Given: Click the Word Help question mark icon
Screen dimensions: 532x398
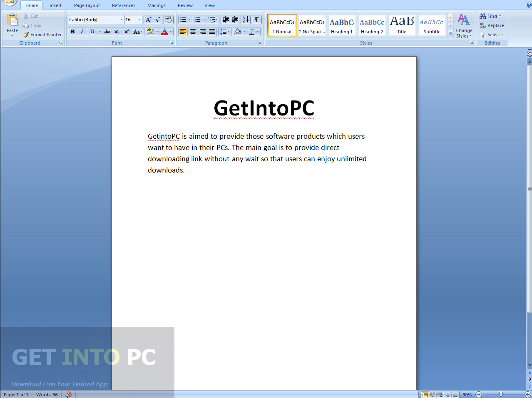Looking at the screenshot, I should [528, 5].
